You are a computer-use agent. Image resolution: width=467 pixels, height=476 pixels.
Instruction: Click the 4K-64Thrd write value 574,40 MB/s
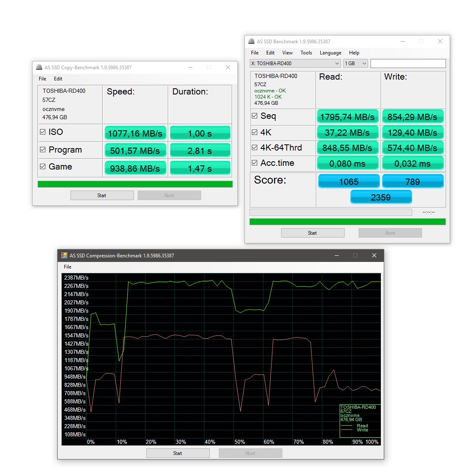412,148
